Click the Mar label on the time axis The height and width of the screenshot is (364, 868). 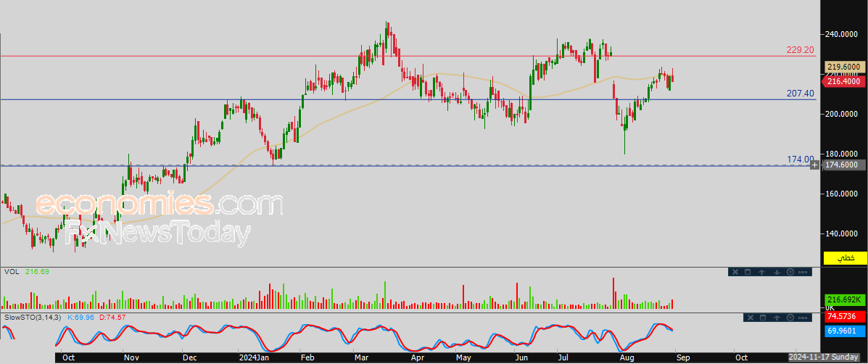coord(362,358)
